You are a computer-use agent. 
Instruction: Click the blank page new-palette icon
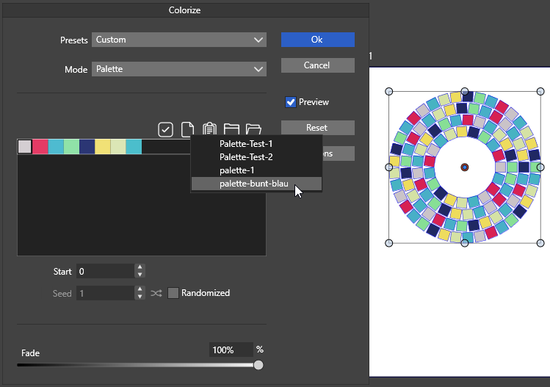pyautogui.click(x=187, y=129)
